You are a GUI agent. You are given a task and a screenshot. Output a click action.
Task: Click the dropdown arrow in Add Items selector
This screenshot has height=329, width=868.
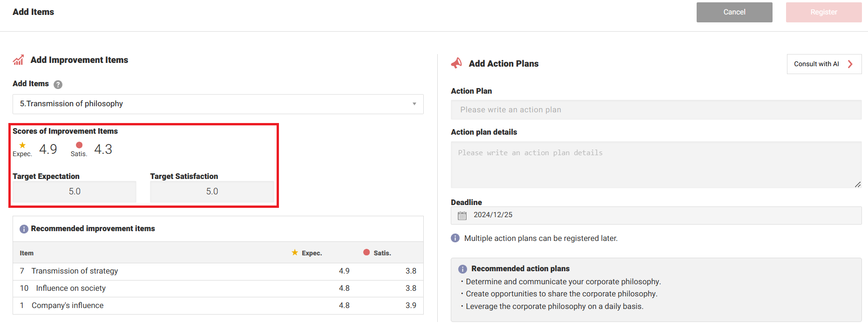(414, 104)
